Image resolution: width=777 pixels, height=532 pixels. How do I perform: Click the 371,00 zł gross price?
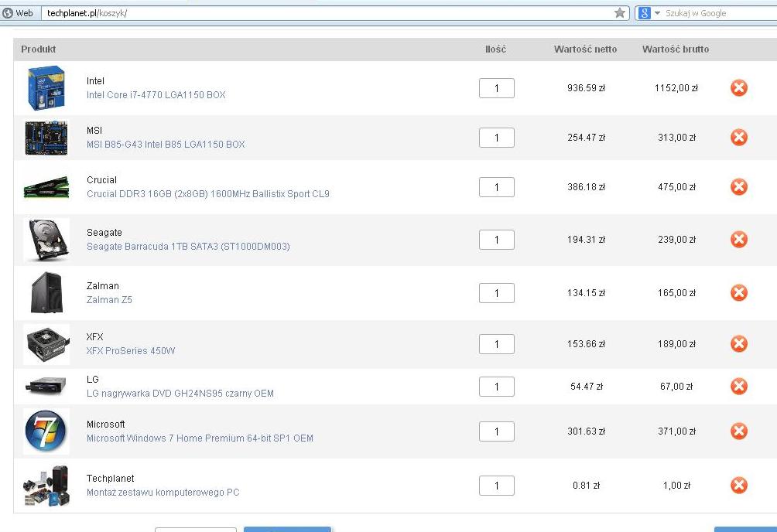pyautogui.click(x=676, y=431)
